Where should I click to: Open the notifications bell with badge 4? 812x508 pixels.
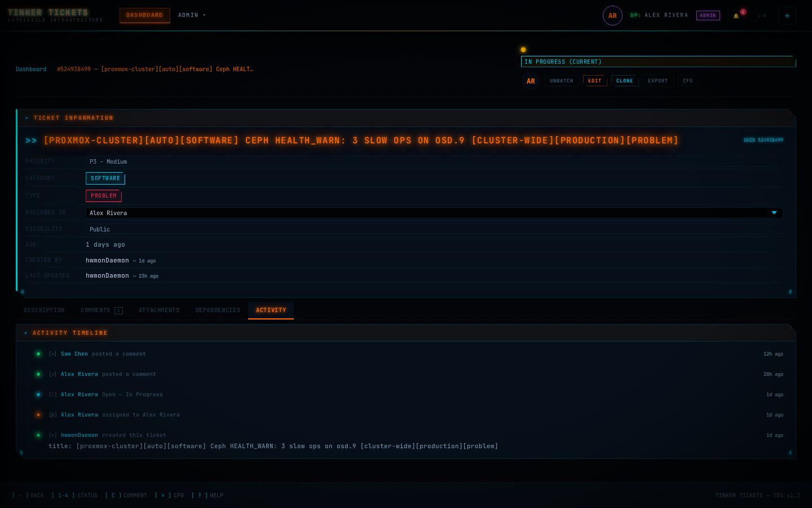pyautogui.click(x=737, y=15)
